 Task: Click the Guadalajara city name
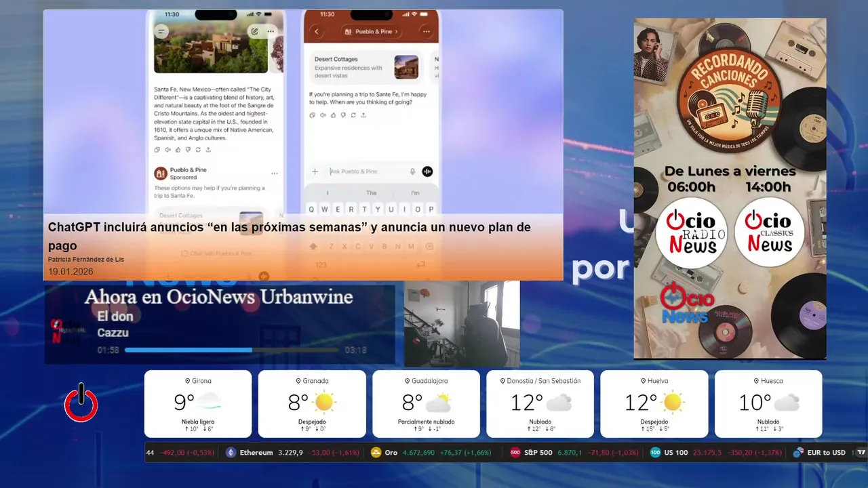430,381
